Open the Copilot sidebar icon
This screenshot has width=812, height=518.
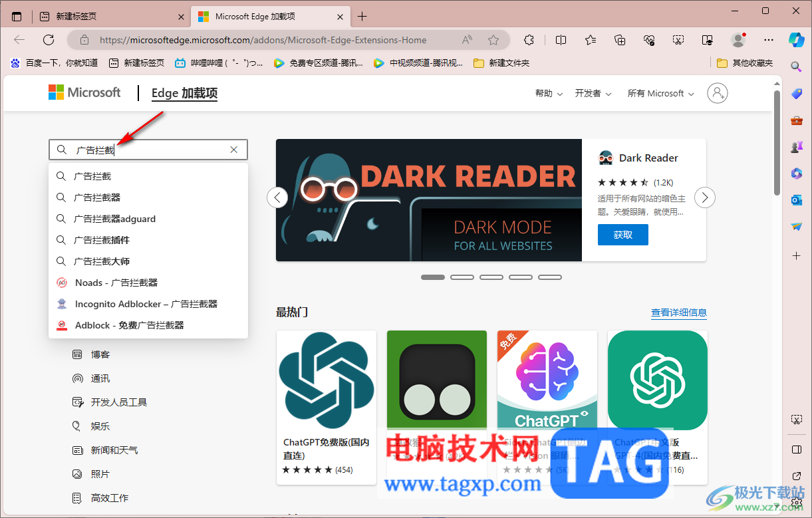[x=797, y=39]
